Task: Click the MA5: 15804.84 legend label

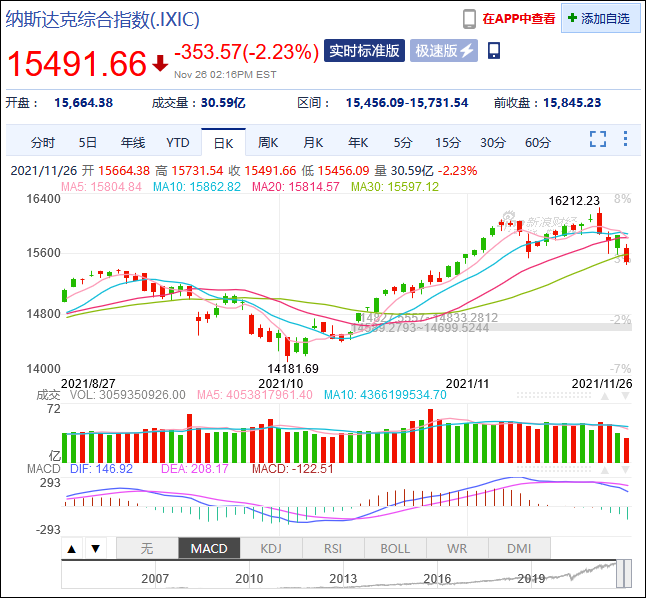Action: (101, 187)
